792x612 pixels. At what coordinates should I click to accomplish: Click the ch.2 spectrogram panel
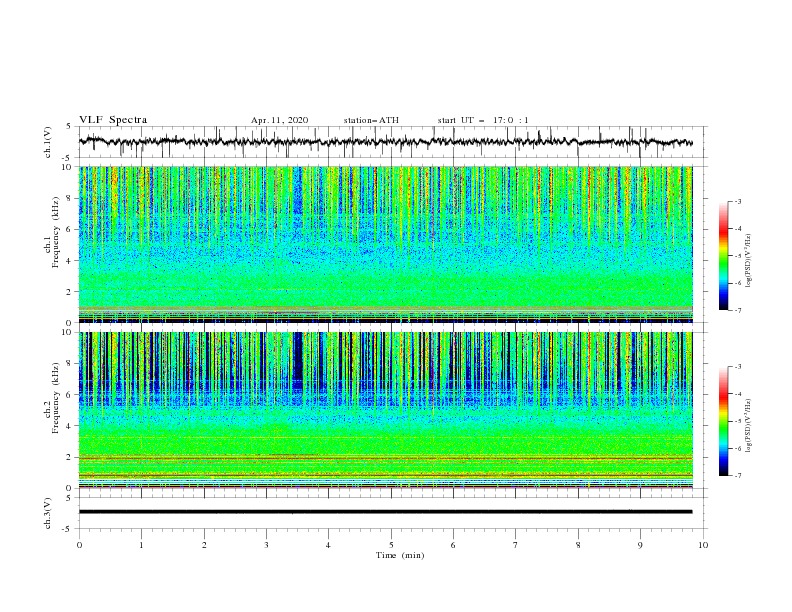pos(386,410)
